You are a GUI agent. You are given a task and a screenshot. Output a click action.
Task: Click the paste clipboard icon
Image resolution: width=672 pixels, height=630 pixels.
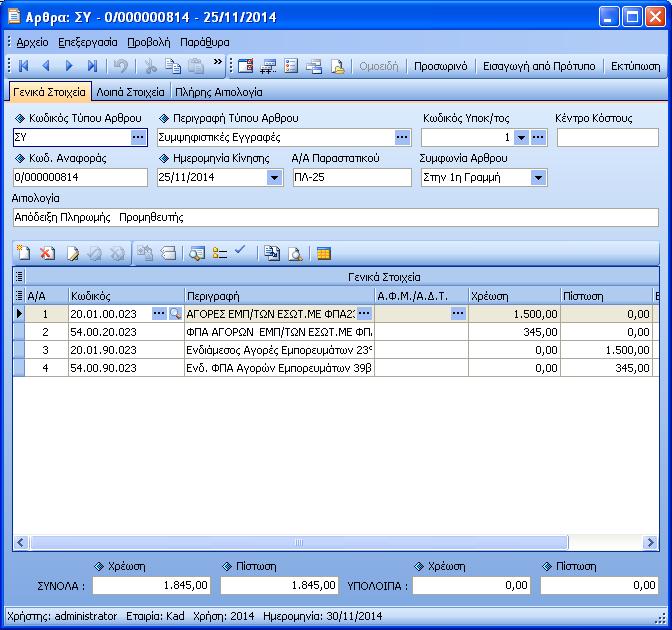pyautogui.click(x=196, y=66)
